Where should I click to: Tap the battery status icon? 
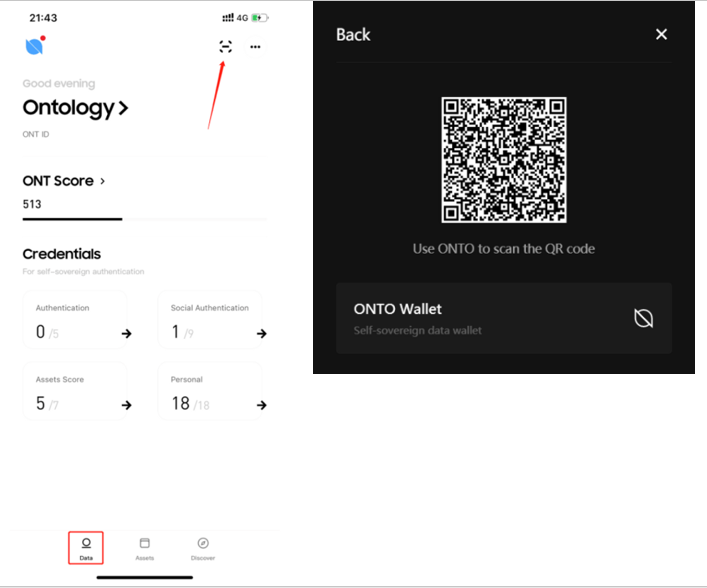pyautogui.click(x=260, y=18)
